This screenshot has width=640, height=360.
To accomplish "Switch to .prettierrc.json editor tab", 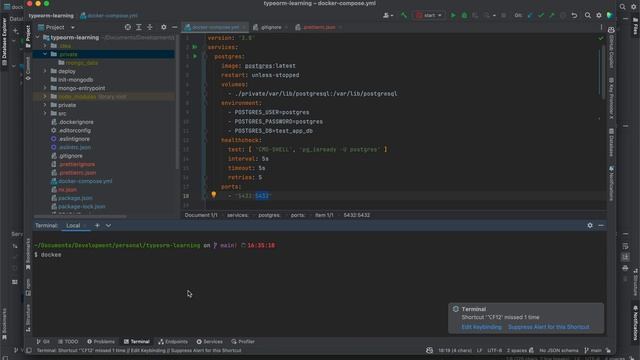I will coord(318,27).
